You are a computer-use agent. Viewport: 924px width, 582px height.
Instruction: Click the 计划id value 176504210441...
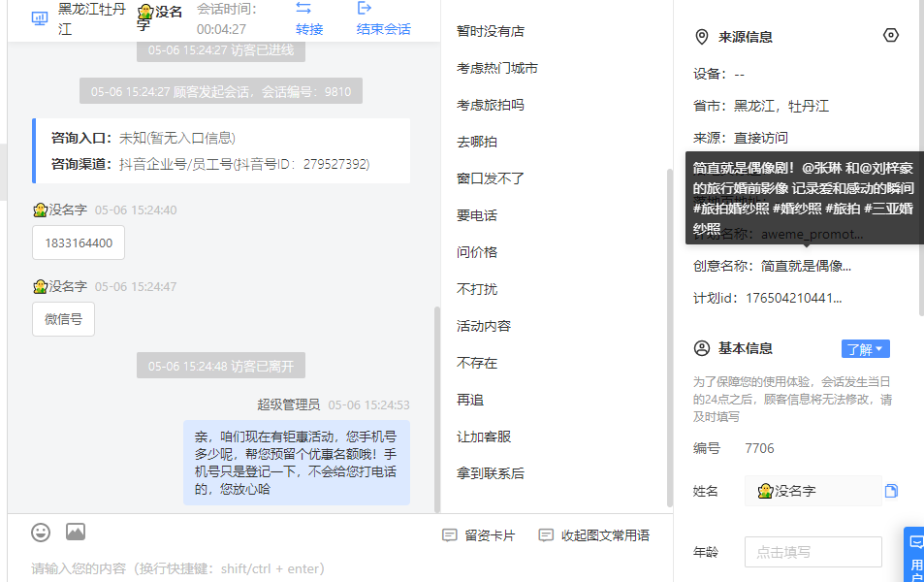(793, 299)
